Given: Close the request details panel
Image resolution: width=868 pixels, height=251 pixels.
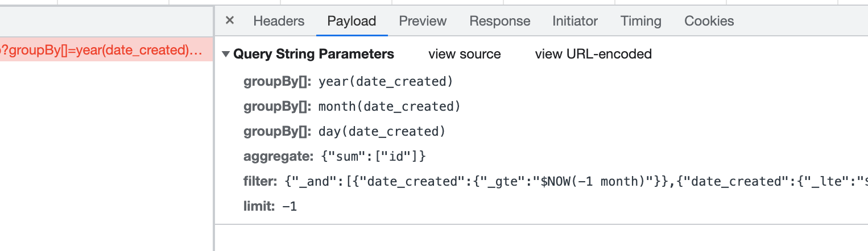Looking at the screenshot, I should pyautogui.click(x=230, y=21).
